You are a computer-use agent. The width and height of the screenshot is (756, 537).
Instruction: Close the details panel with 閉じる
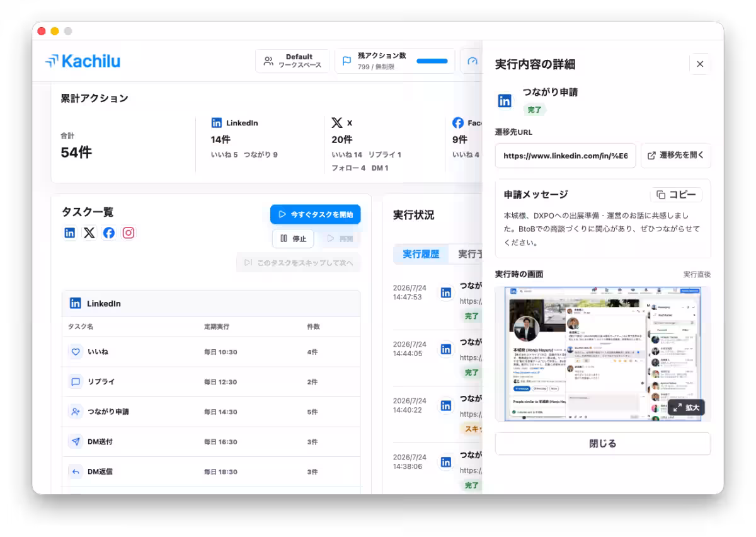pos(603,443)
